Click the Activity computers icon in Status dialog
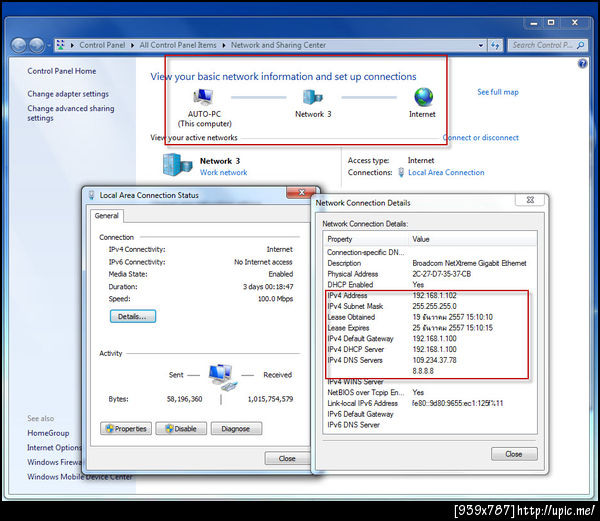Image resolution: width=600 pixels, height=521 pixels. tap(223, 378)
